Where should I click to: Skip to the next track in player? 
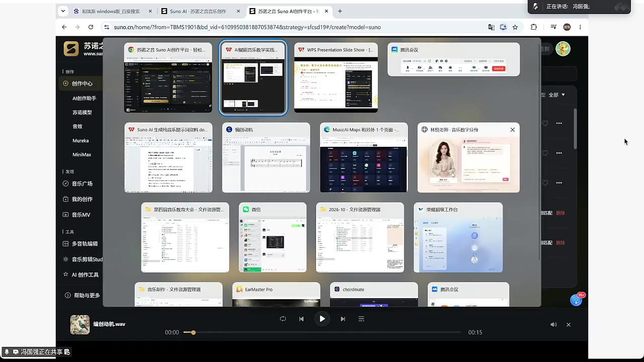click(x=343, y=319)
